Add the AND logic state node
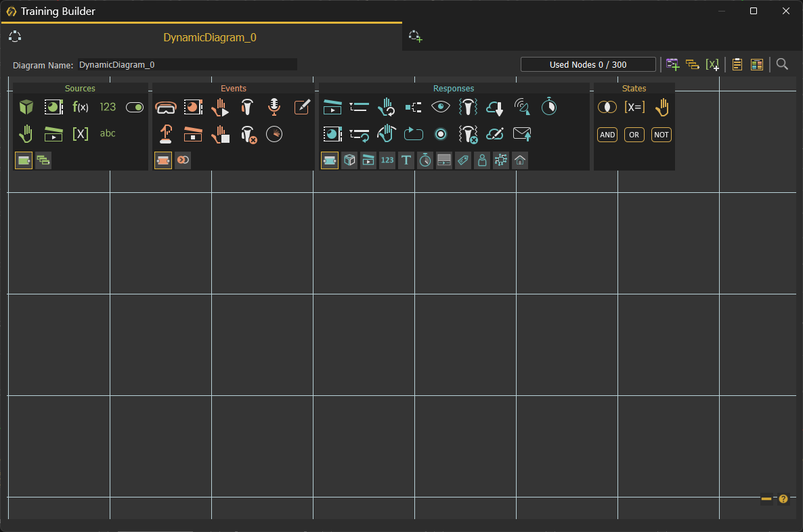 pos(607,135)
